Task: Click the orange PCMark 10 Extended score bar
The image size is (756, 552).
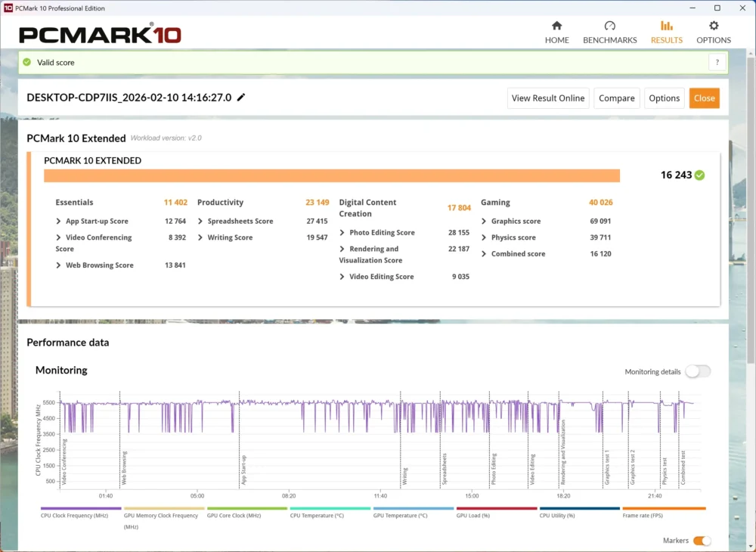Action: (332, 176)
